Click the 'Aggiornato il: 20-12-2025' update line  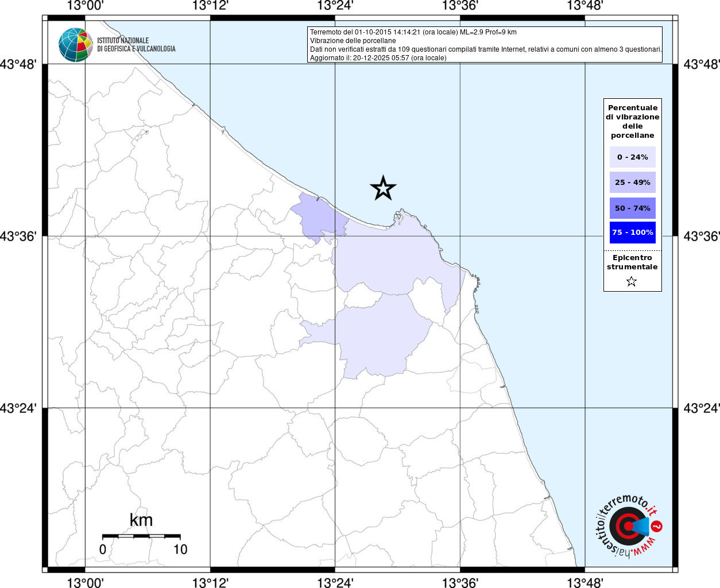[378, 58]
